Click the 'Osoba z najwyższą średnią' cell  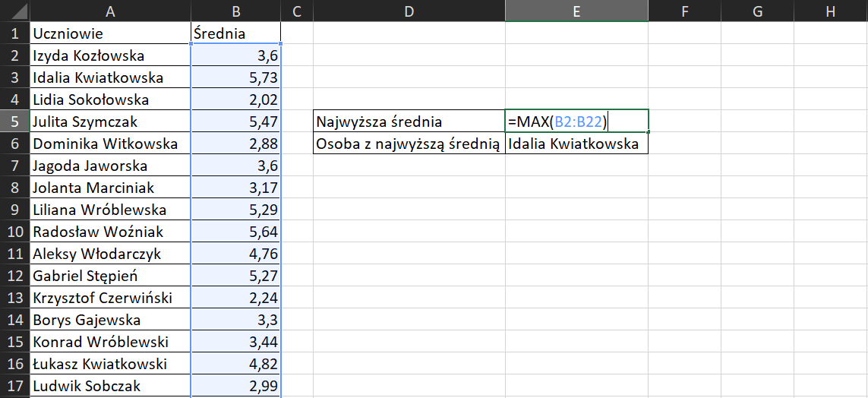[x=409, y=144]
